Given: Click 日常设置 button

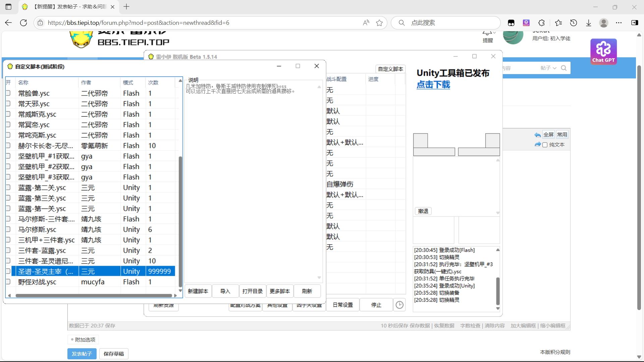Looking at the screenshot, I should pos(343,305).
